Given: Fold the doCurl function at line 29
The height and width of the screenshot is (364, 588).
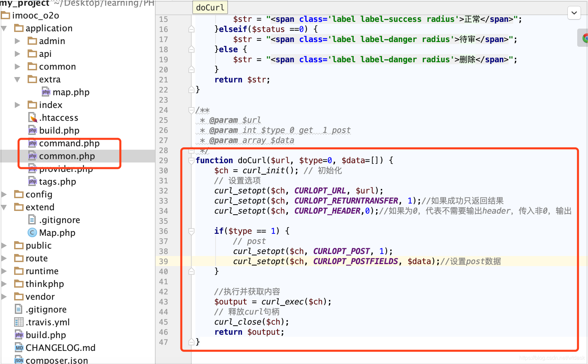Looking at the screenshot, I should tap(191, 160).
